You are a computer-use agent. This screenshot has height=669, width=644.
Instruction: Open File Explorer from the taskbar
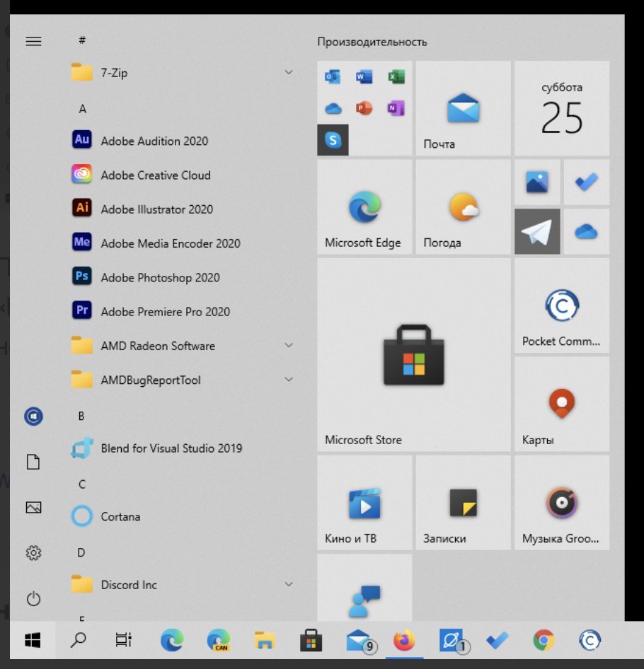coord(265,640)
